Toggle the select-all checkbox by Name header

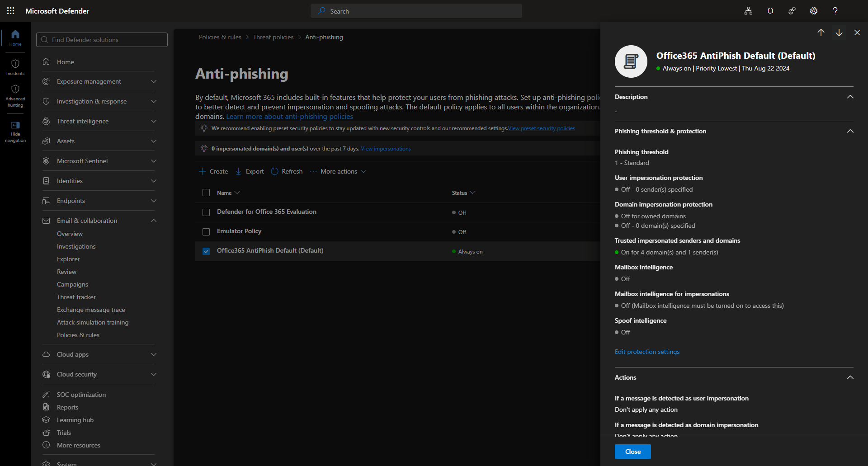pos(206,193)
